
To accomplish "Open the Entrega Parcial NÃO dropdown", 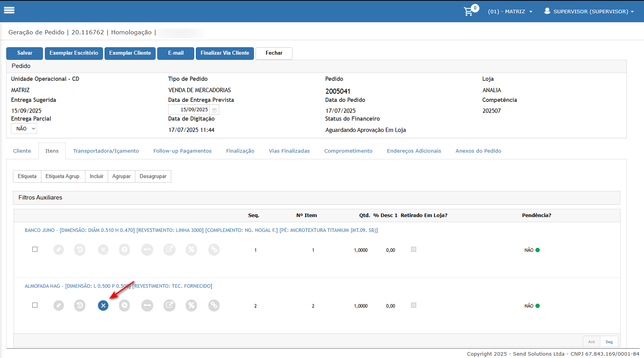I will pyautogui.click(x=24, y=129).
